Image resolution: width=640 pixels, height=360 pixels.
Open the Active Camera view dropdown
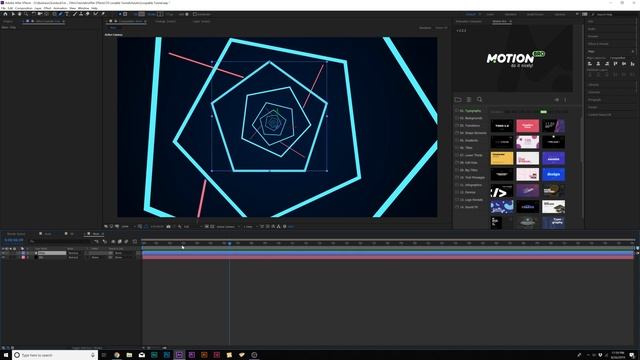228,227
